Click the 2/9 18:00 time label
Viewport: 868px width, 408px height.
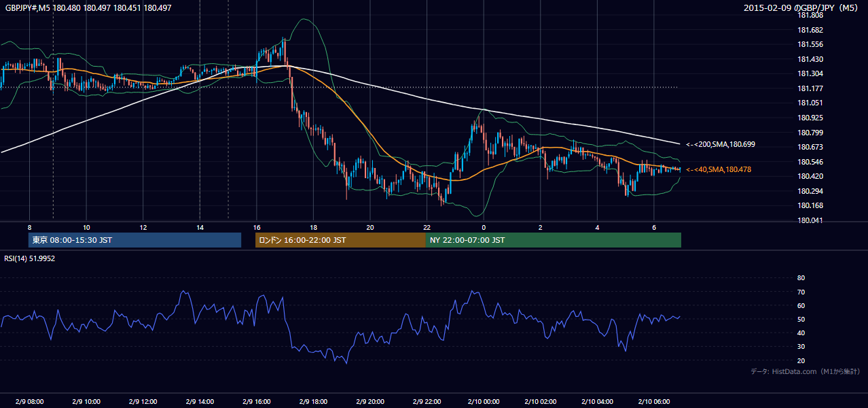click(x=313, y=402)
